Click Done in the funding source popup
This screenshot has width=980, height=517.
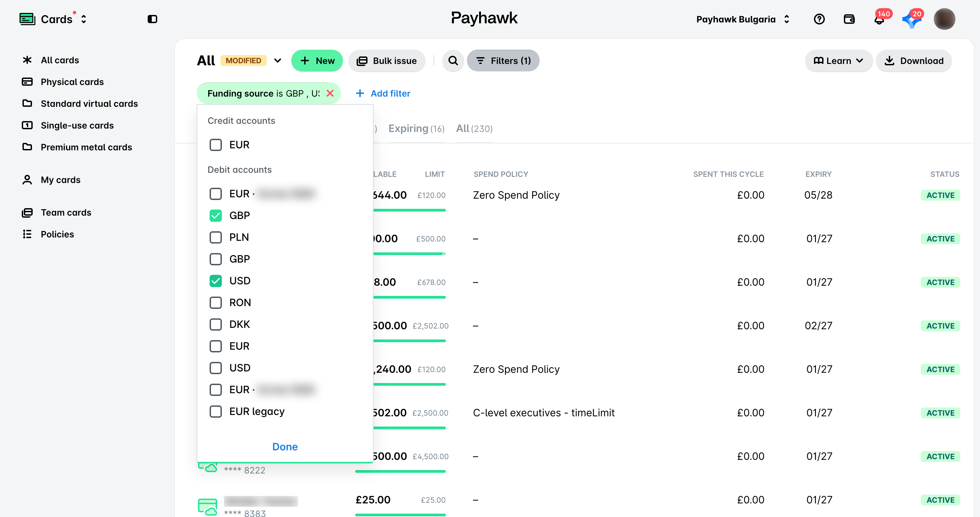[x=284, y=446]
